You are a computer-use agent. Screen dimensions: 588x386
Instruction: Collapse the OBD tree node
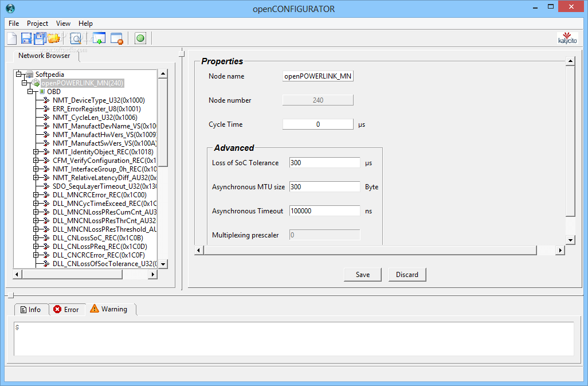click(30, 92)
